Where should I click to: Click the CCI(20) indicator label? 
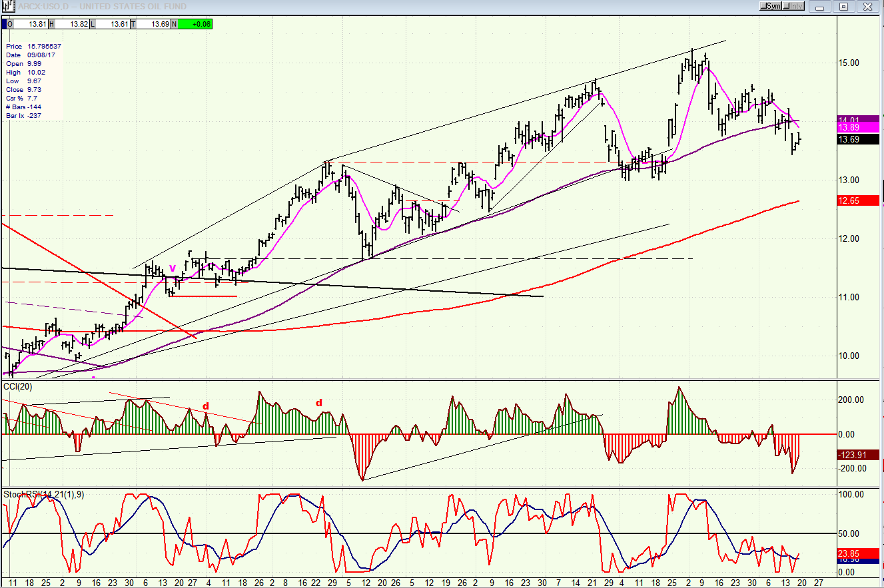coord(18,386)
